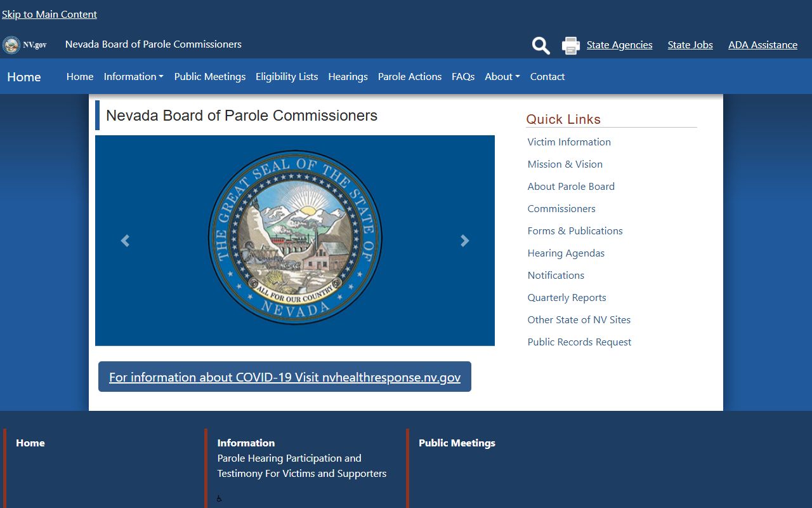The width and height of the screenshot is (812, 508).
Task: Click footer Information heading
Action: point(246,443)
